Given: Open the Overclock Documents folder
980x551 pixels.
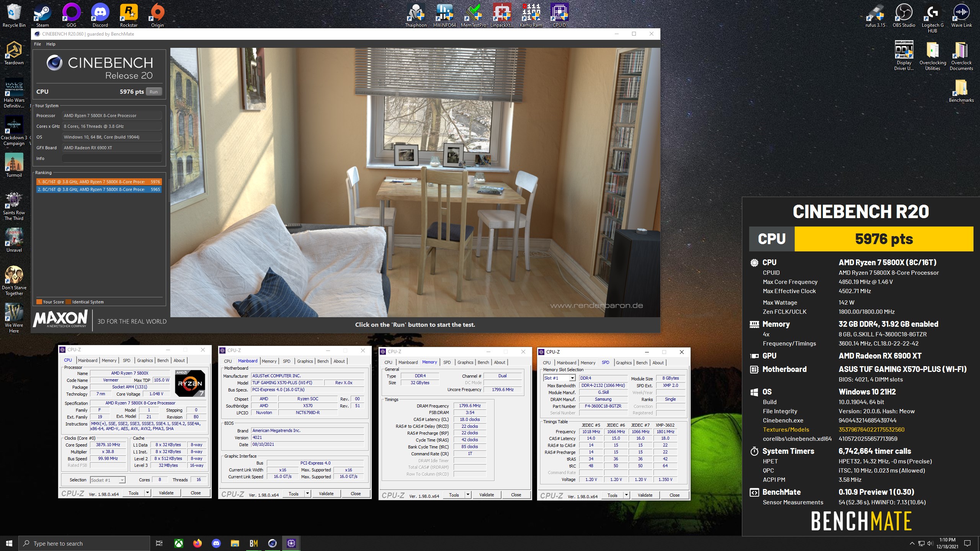Looking at the screenshot, I should 961,56.
